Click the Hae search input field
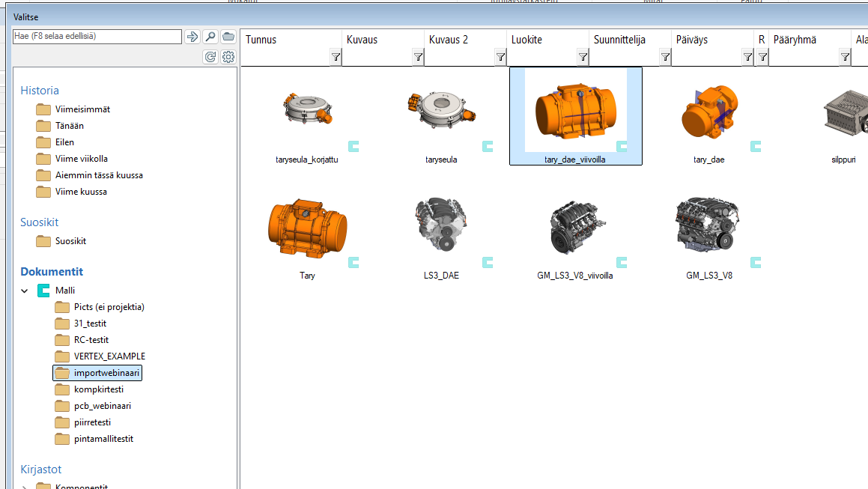 click(x=97, y=36)
